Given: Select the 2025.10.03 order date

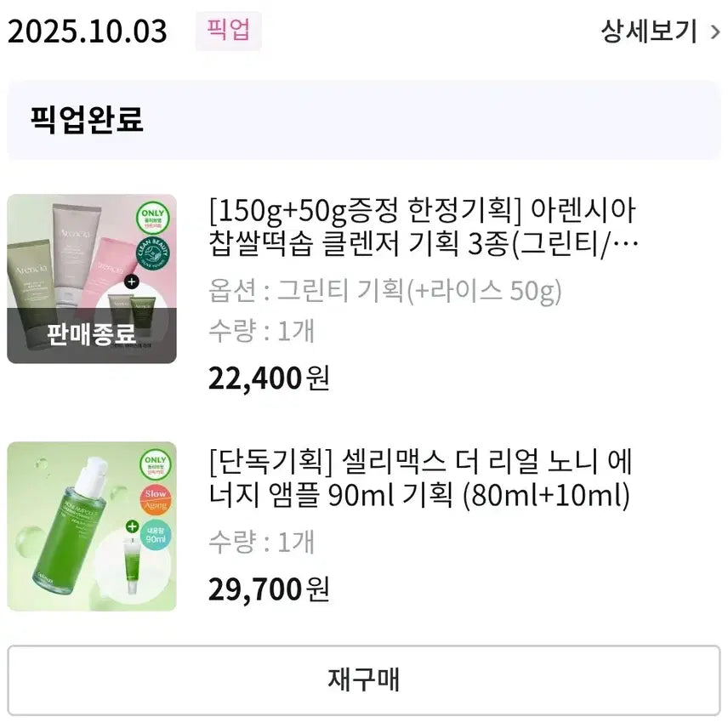Looking at the screenshot, I should pos(88,32).
